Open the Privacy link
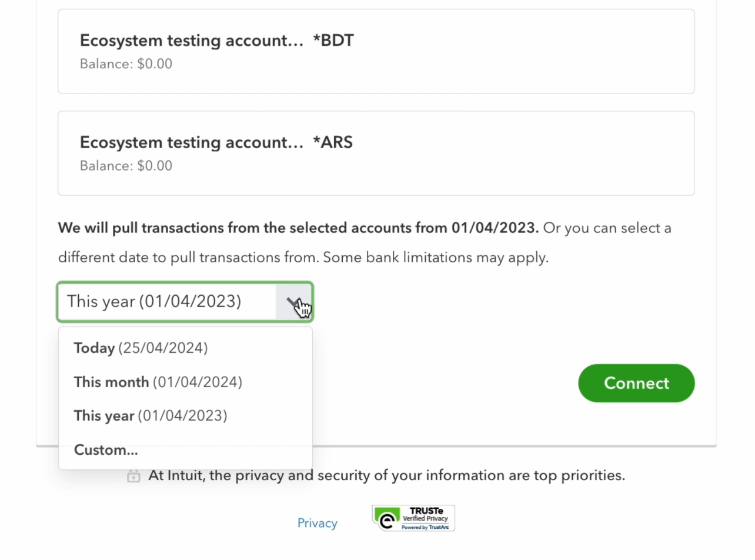The width and height of the screenshot is (755, 560). coord(317,523)
